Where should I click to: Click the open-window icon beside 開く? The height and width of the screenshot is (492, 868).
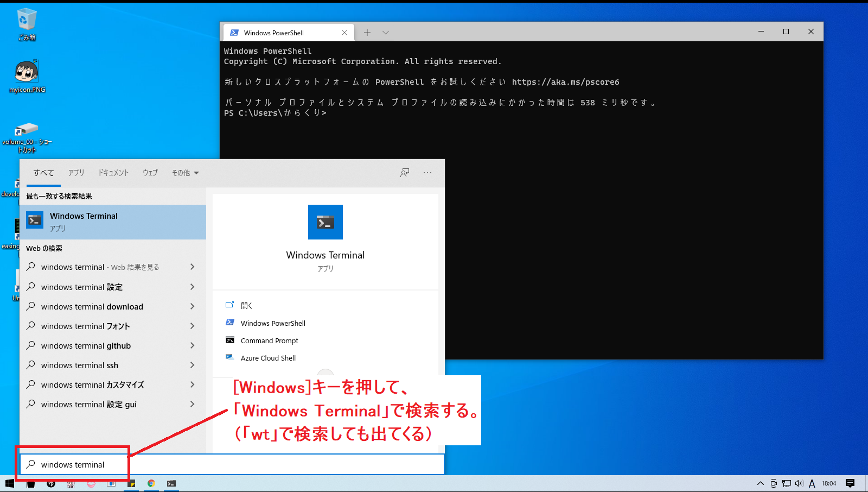tap(230, 305)
